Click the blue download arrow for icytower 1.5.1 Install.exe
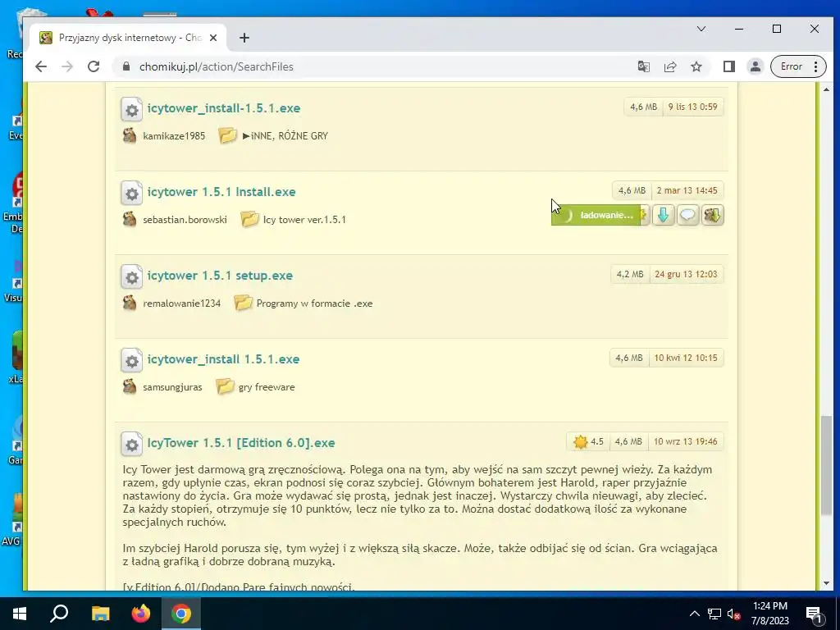The image size is (840, 630). coord(663,216)
